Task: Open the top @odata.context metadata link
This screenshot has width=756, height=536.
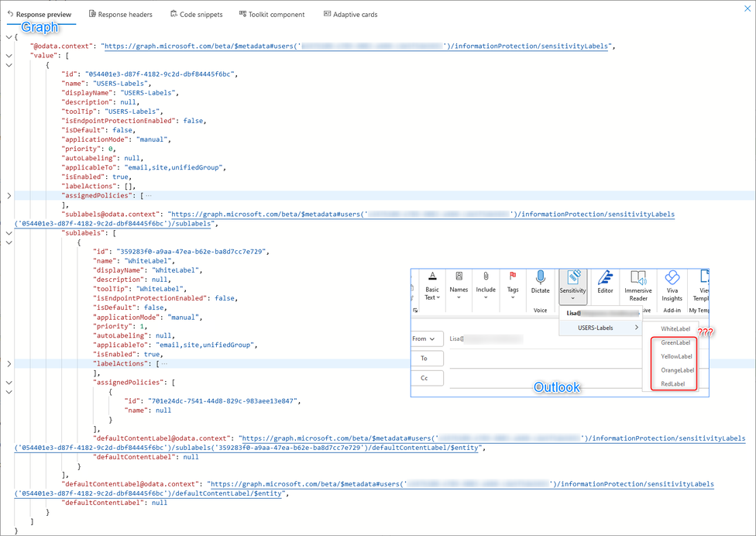Action: tap(356, 46)
